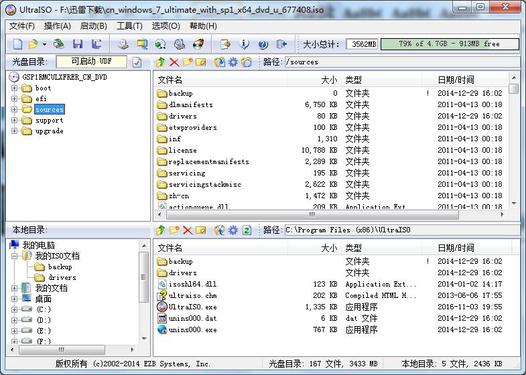Click the 79% of 4.7GB capacity bar

(450, 44)
